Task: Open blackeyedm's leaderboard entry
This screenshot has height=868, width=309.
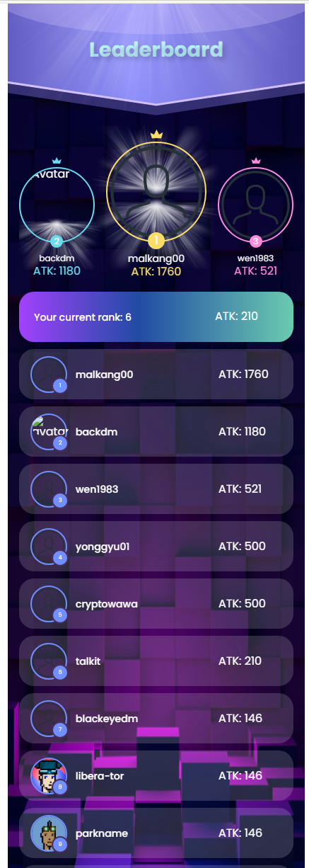Action: coord(156,718)
